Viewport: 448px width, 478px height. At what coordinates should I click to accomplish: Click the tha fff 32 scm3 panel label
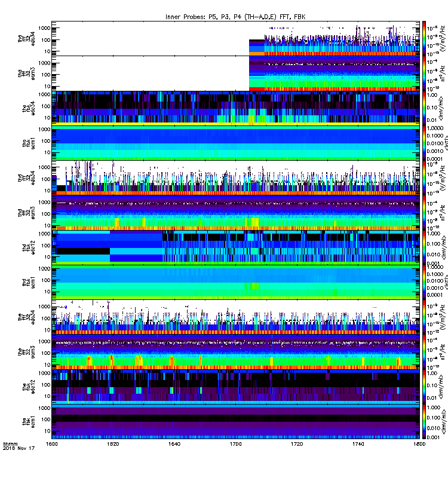(26, 73)
